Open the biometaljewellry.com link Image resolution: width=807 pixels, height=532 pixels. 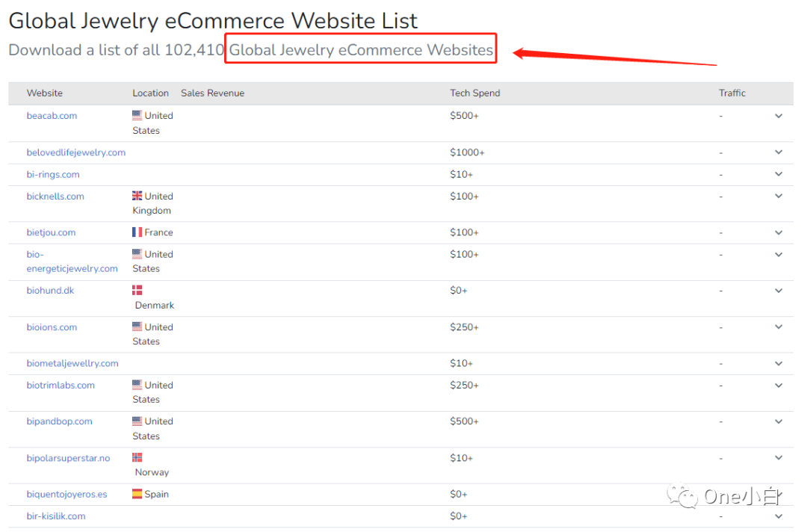[x=72, y=363]
